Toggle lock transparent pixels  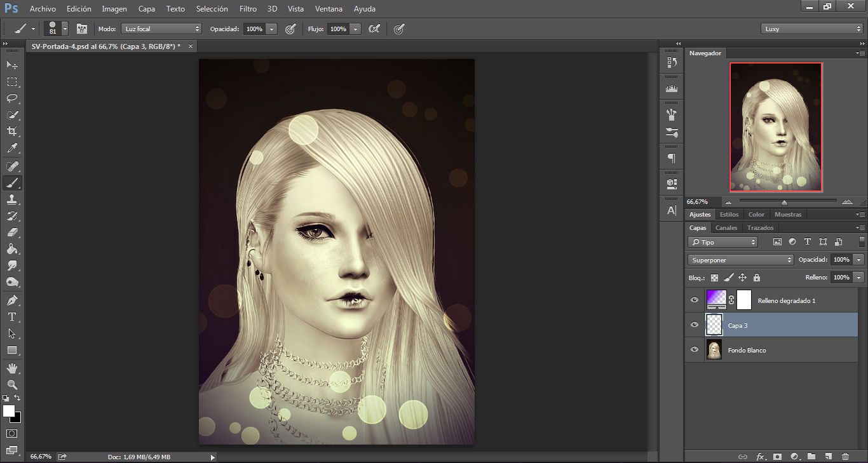tap(714, 278)
